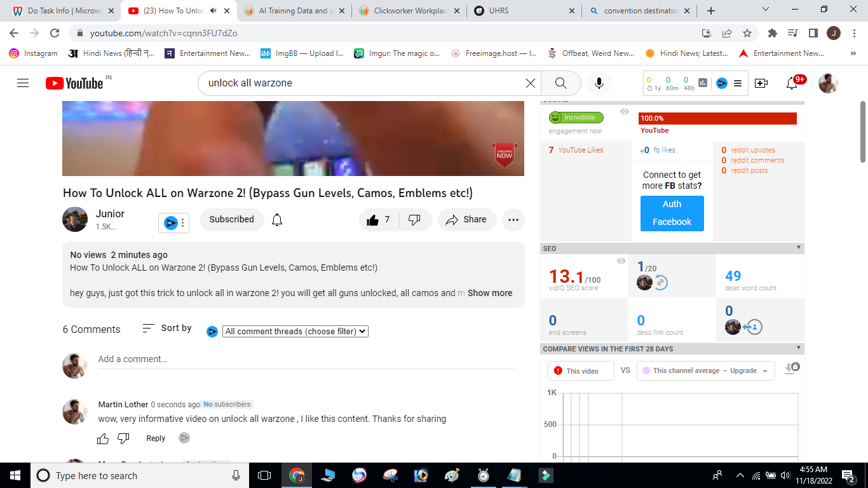This screenshot has width=868, height=488.
Task: Click Auth Facebook button
Action: click(672, 213)
